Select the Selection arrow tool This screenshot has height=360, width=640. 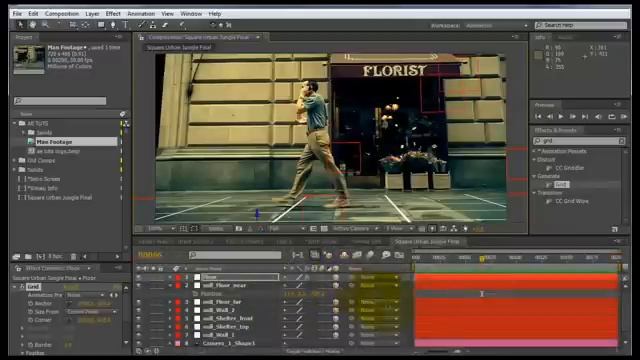click(x=20, y=25)
